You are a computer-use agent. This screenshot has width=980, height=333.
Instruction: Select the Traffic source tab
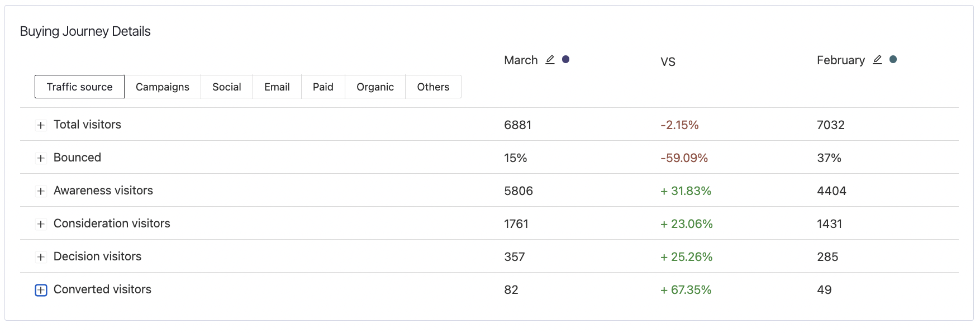(79, 87)
